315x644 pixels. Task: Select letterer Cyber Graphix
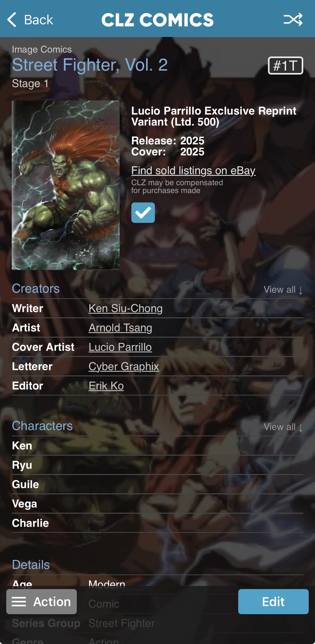124,366
